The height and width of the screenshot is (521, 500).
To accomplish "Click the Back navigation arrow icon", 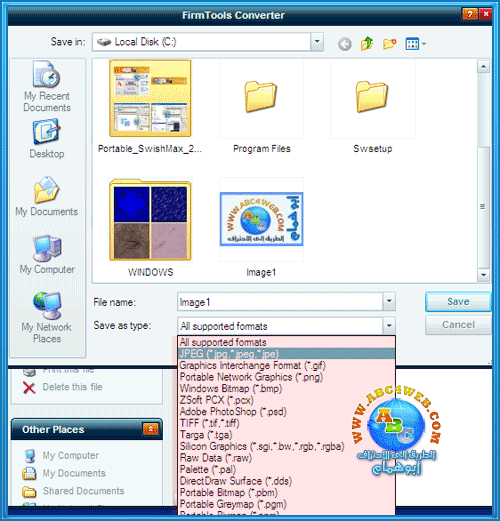I will pos(345,44).
